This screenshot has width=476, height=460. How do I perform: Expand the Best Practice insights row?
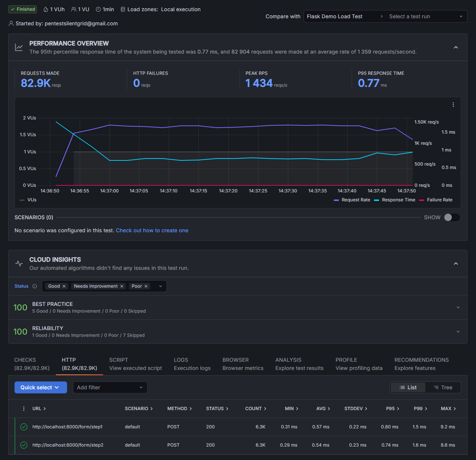point(458,307)
